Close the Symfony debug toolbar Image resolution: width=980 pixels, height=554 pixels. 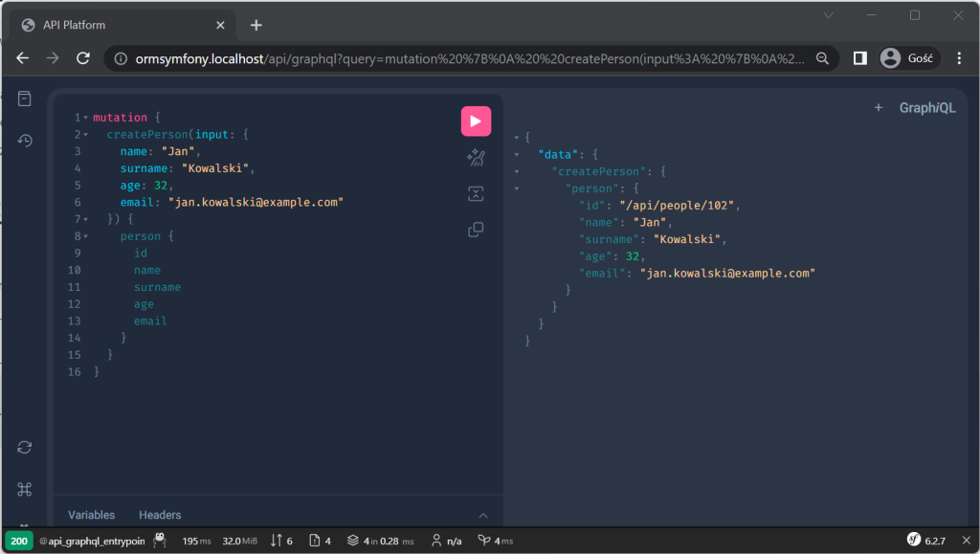(x=967, y=541)
